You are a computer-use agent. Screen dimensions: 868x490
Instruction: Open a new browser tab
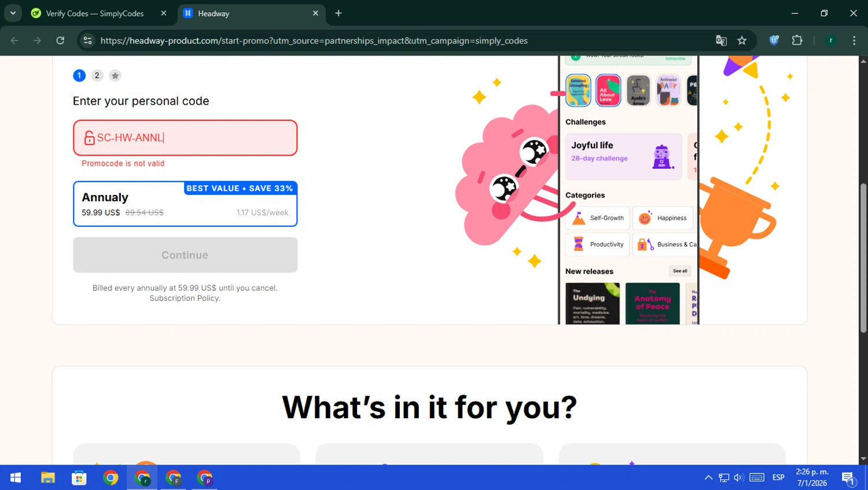(339, 13)
